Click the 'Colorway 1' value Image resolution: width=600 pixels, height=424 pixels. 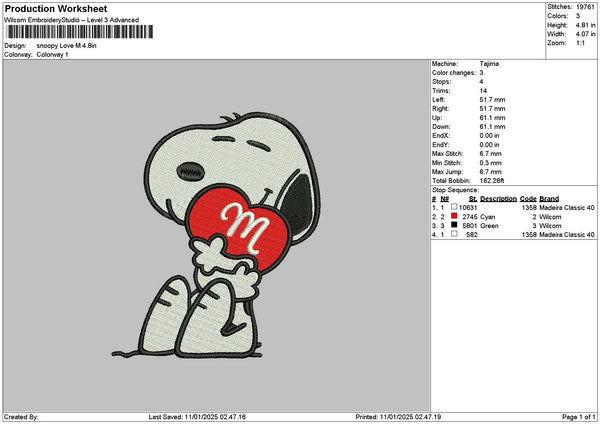pyautogui.click(x=52, y=54)
